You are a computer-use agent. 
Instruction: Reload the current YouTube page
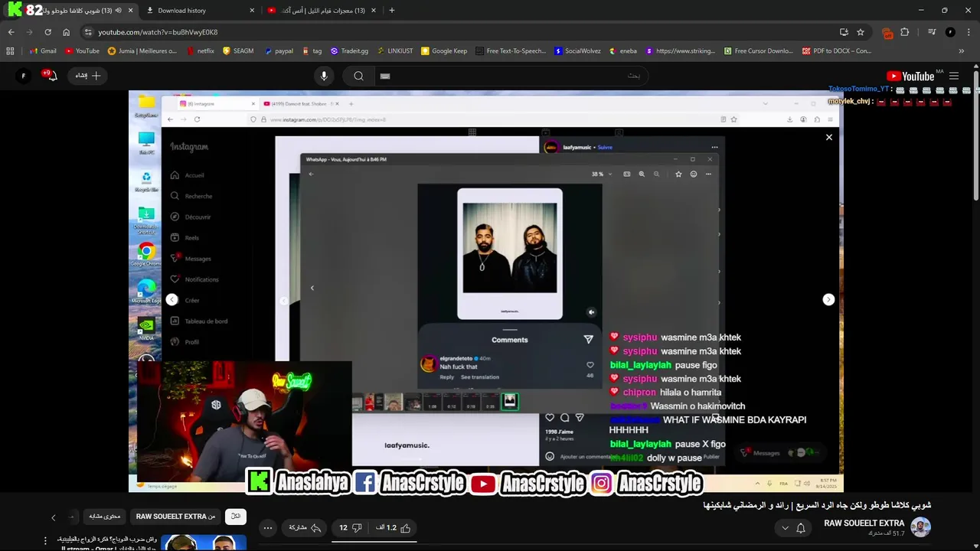click(47, 32)
